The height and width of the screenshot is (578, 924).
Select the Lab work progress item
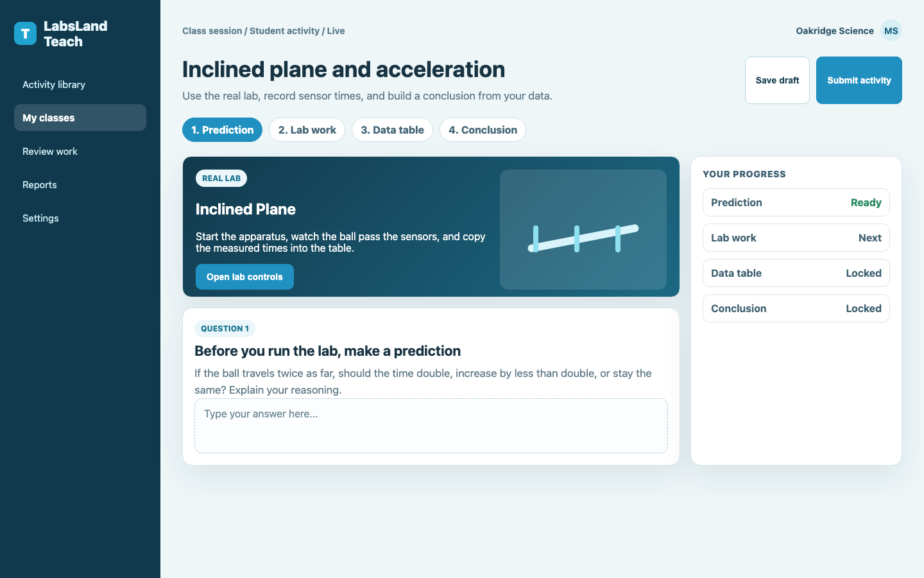pos(796,238)
